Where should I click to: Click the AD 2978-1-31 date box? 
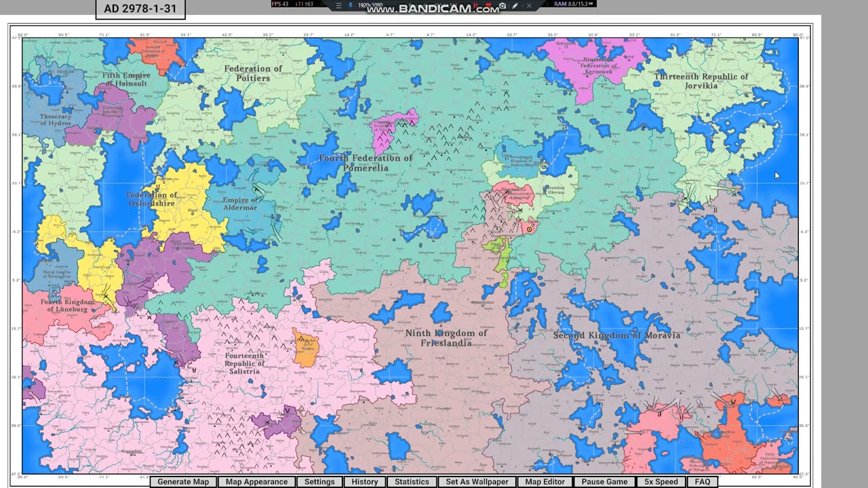point(140,9)
